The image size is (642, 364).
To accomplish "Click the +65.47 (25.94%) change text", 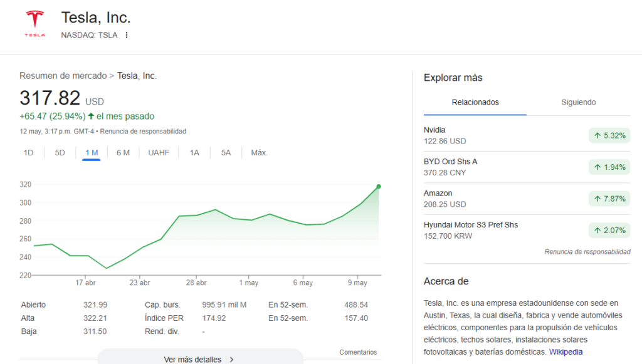I will 53,116.
